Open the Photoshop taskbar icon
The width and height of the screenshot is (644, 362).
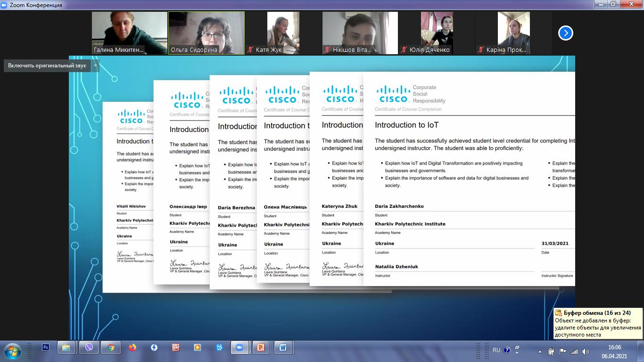tap(46, 347)
